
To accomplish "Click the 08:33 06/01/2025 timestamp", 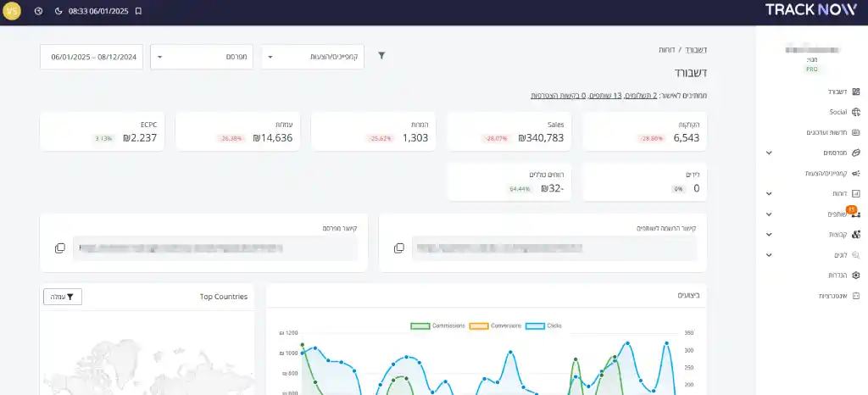I will pos(98,11).
